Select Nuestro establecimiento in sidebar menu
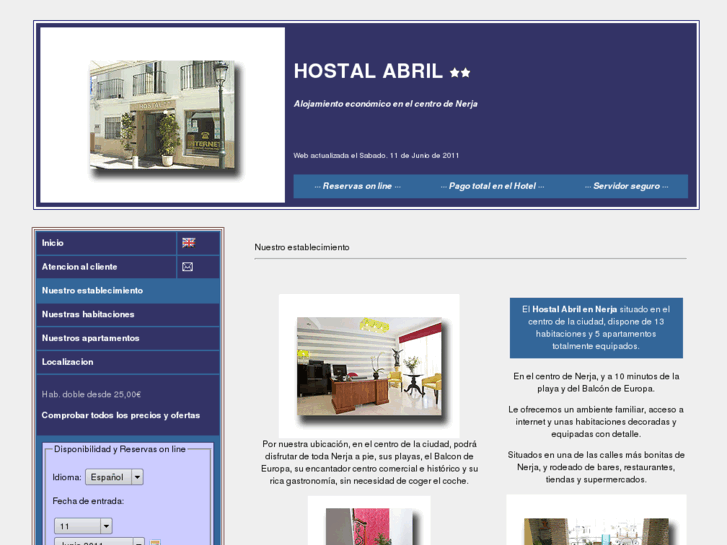The height and width of the screenshot is (545, 727). point(128,291)
